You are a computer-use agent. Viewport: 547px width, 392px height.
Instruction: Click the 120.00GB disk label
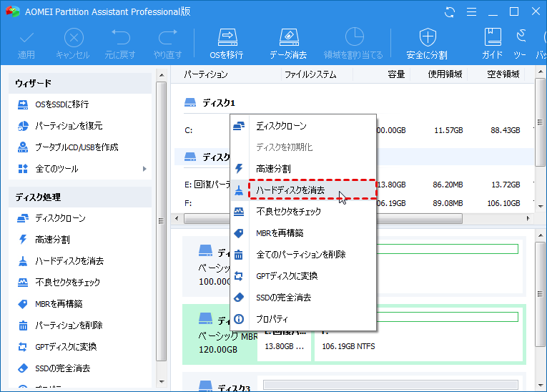click(x=217, y=349)
